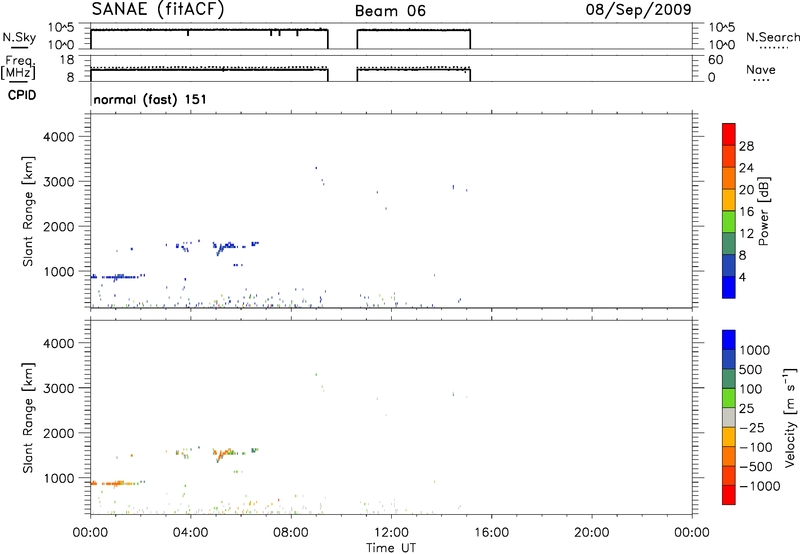Click the '08:00' time tick label
Image resolution: width=800 pixels, height=554 pixels.
point(291,533)
